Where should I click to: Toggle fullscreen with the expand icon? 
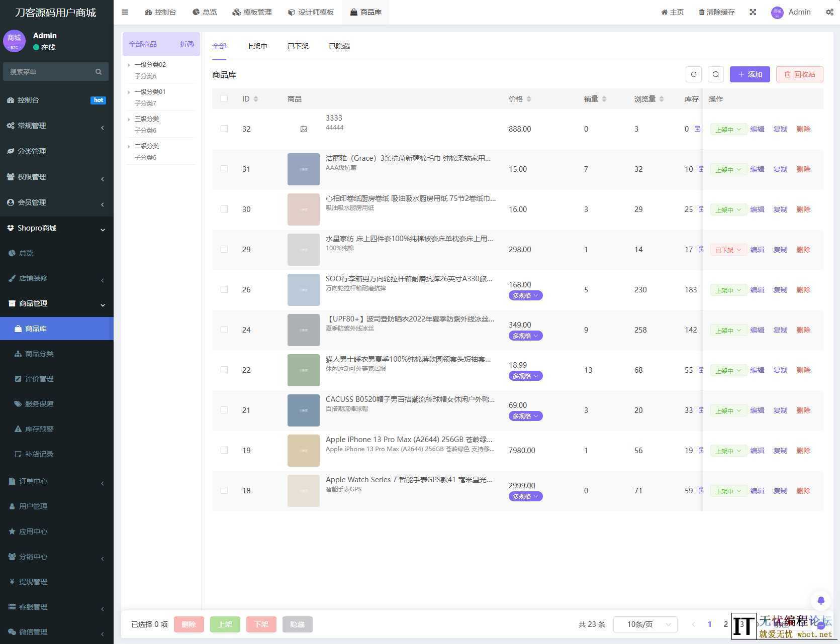(753, 12)
